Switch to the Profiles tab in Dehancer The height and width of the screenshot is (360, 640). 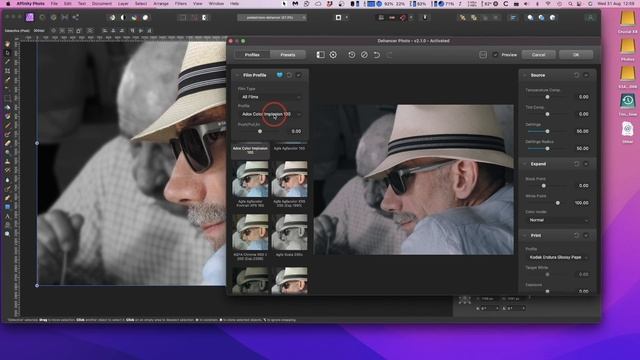(x=252, y=55)
